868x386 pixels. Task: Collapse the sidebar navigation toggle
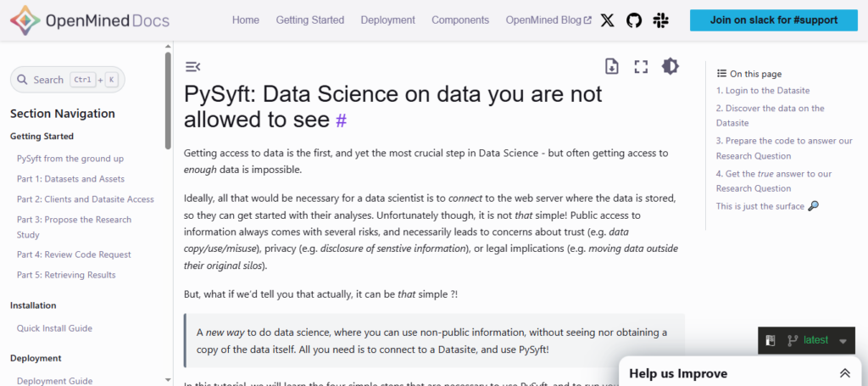tap(192, 66)
